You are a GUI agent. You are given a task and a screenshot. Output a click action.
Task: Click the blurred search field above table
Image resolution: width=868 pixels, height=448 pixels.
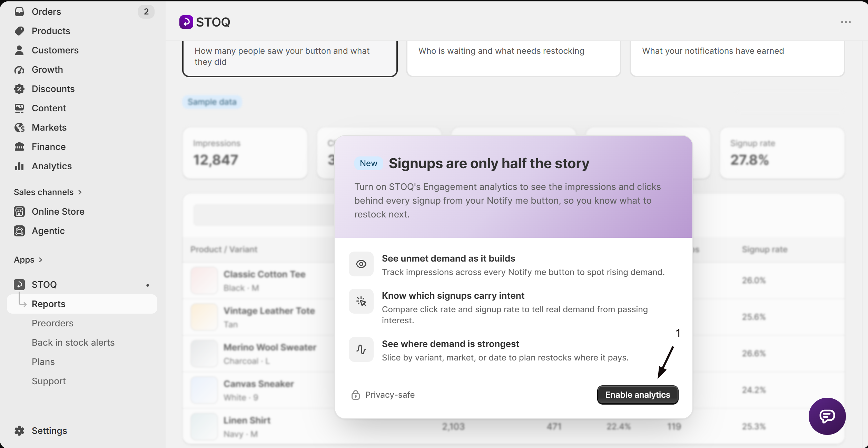coord(264,215)
